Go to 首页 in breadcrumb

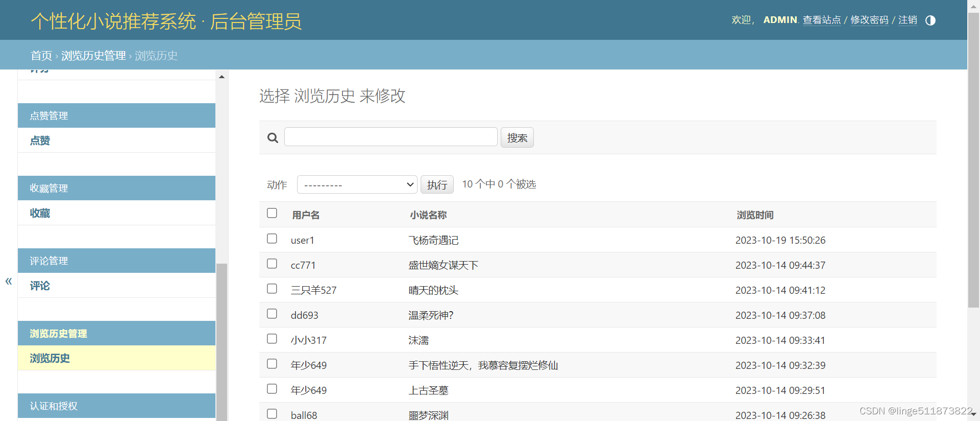pyautogui.click(x=41, y=55)
